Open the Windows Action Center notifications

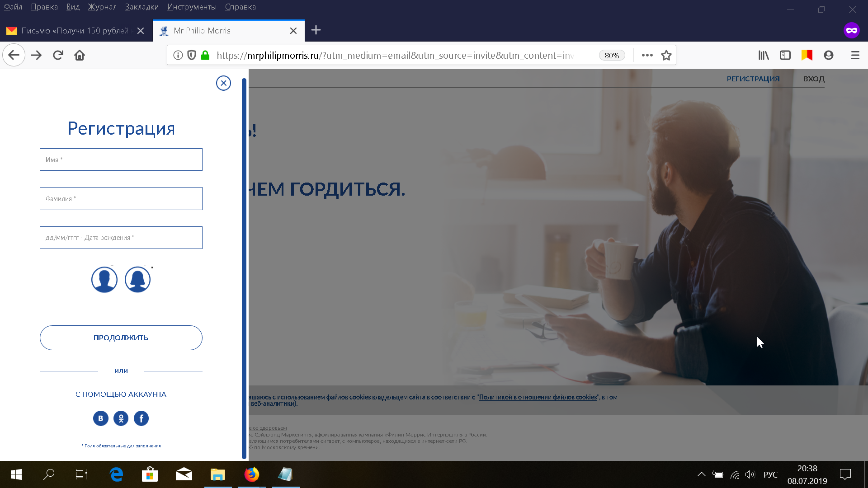click(845, 474)
